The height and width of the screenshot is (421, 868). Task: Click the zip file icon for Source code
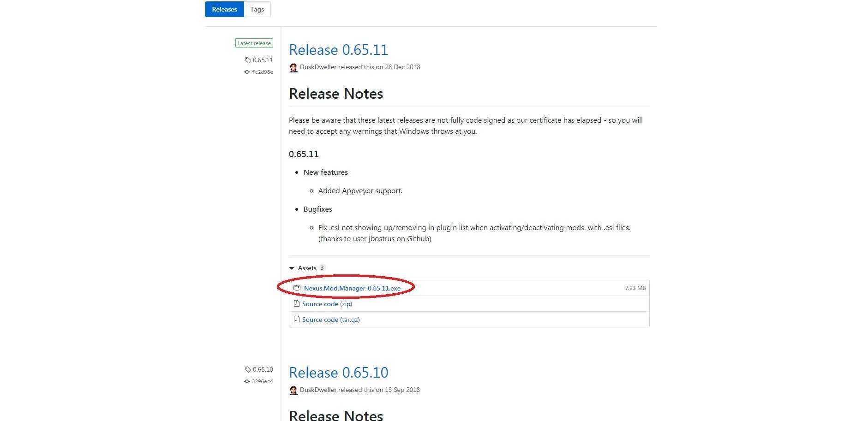point(297,304)
